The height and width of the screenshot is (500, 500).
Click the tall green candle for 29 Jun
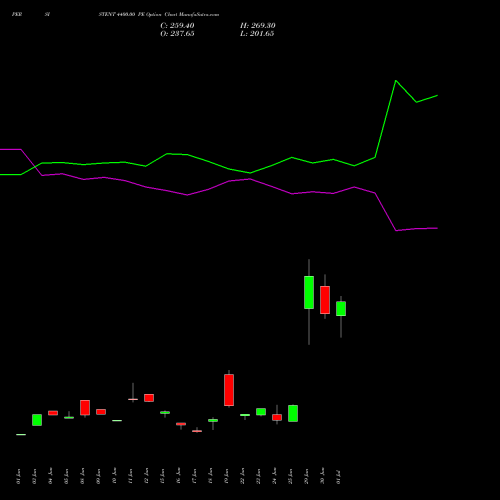coord(309,292)
